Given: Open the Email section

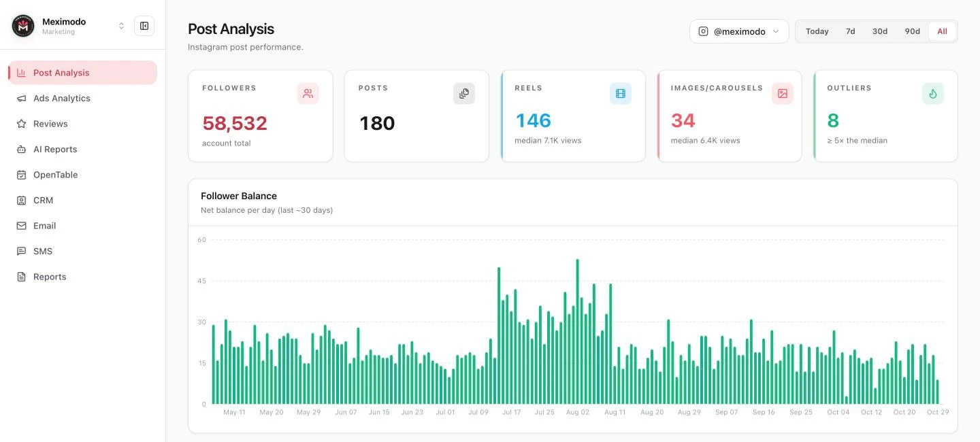Looking at the screenshot, I should (x=82, y=226).
